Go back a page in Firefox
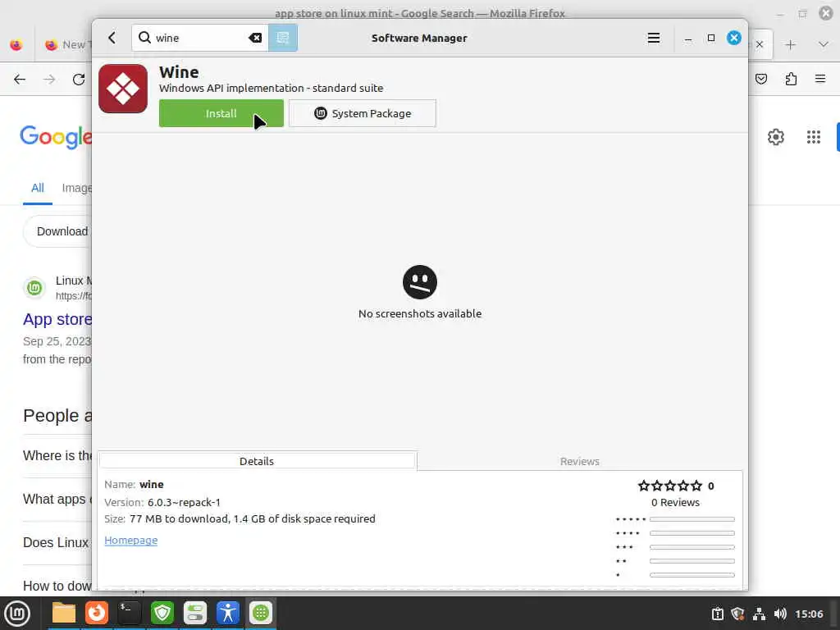The width and height of the screenshot is (840, 630). click(x=20, y=80)
